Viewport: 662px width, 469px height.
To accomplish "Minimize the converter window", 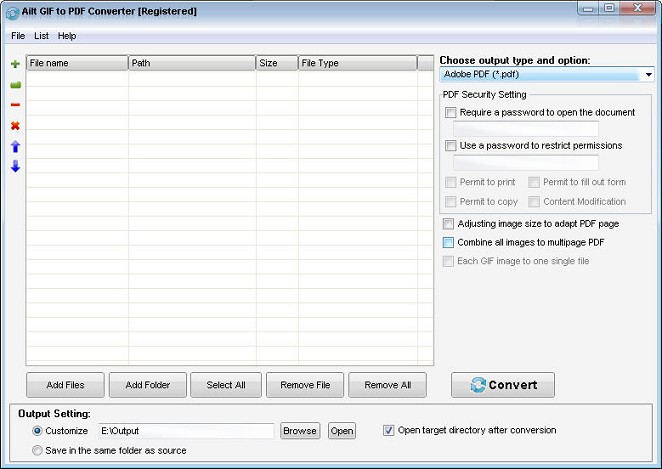I will pos(589,8).
